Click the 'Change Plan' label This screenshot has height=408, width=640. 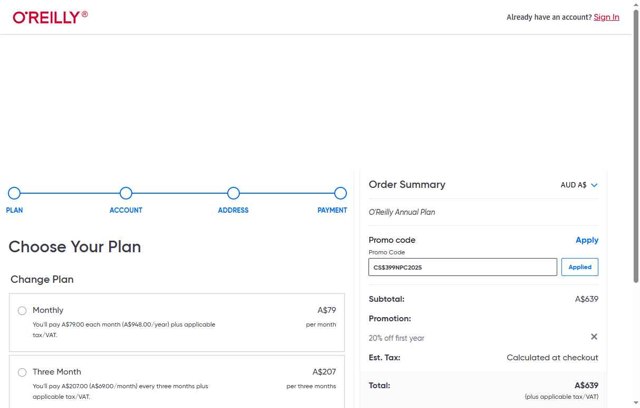tap(42, 279)
